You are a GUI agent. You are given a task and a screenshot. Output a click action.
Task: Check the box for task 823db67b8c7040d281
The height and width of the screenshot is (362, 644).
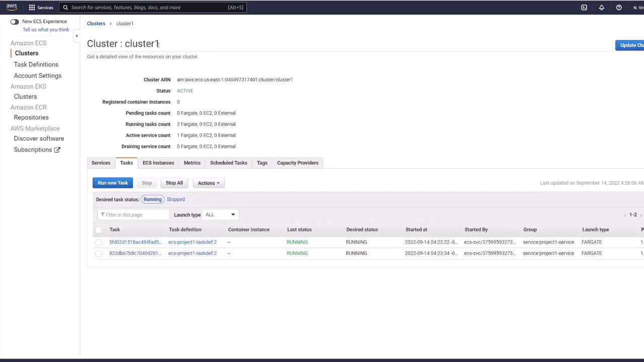coord(99,253)
